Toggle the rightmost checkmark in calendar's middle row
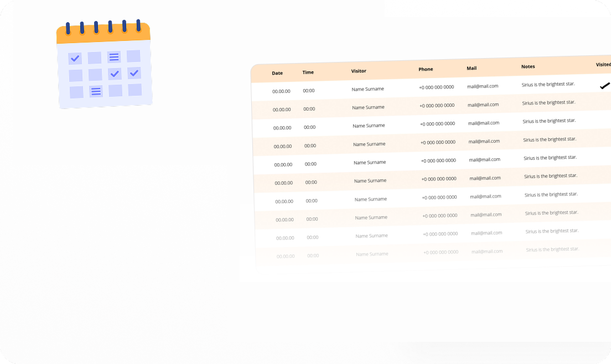Screen dimensions: 611x364 [x=134, y=73]
